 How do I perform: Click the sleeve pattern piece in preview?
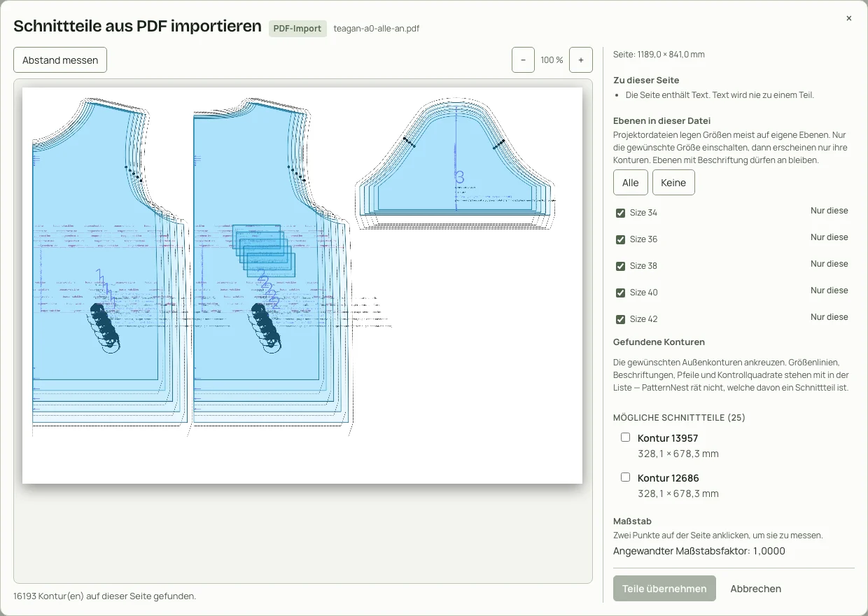456,162
